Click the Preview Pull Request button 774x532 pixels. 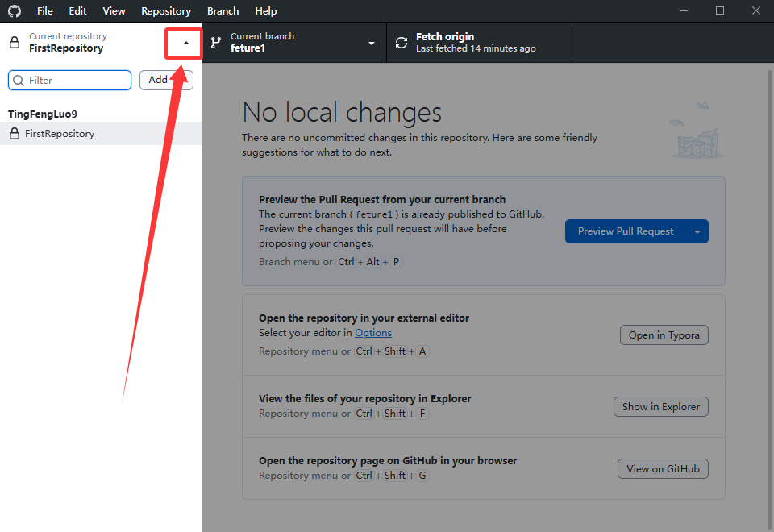[626, 231]
